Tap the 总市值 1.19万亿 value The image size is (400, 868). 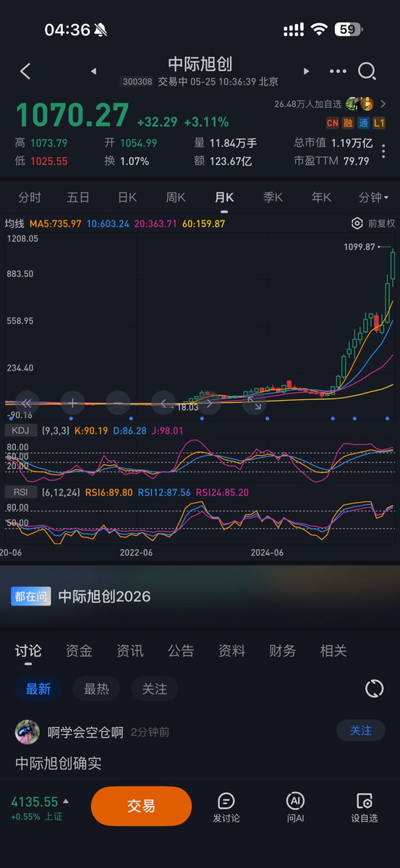pyautogui.click(x=333, y=143)
